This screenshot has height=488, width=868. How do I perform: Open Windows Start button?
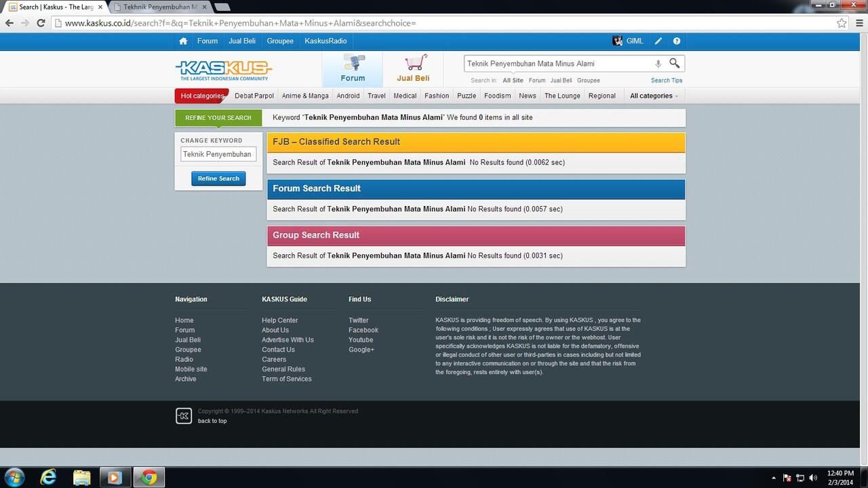click(14, 477)
